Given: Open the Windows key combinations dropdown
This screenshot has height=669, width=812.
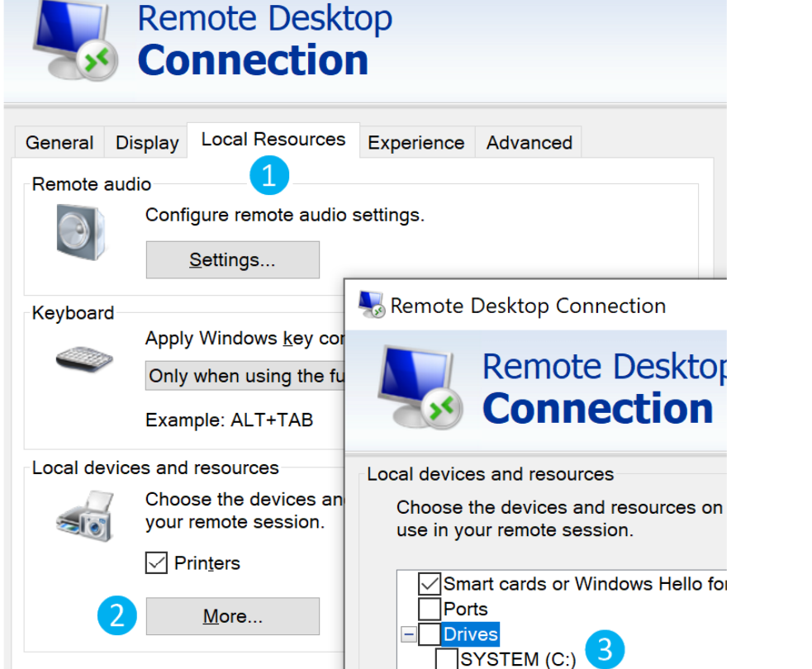Looking at the screenshot, I should pos(245,376).
